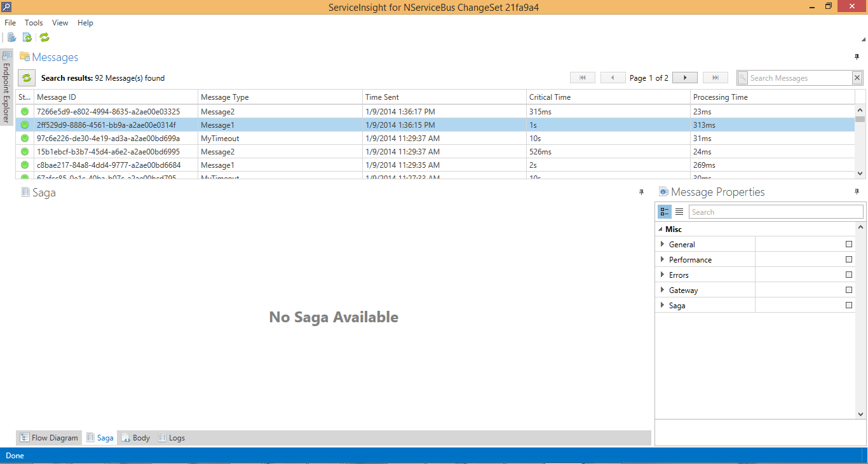Viewport: 868px width, 464px height.
Task: Sort by the Message ID column header
Action: (116, 97)
